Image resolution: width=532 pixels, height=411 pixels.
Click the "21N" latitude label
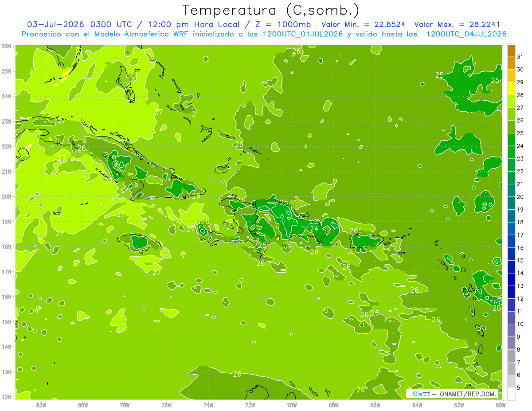click(x=7, y=172)
